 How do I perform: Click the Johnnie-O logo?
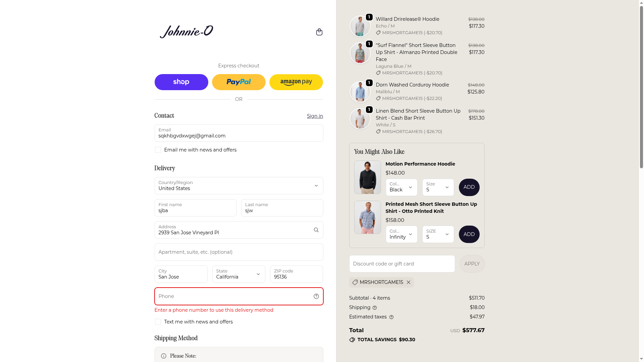point(186,32)
